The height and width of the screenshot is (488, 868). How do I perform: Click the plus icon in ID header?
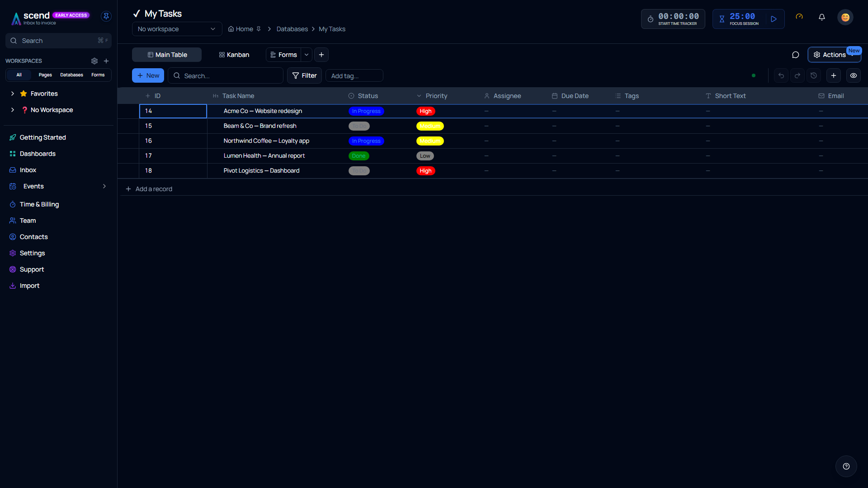pyautogui.click(x=148, y=96)
